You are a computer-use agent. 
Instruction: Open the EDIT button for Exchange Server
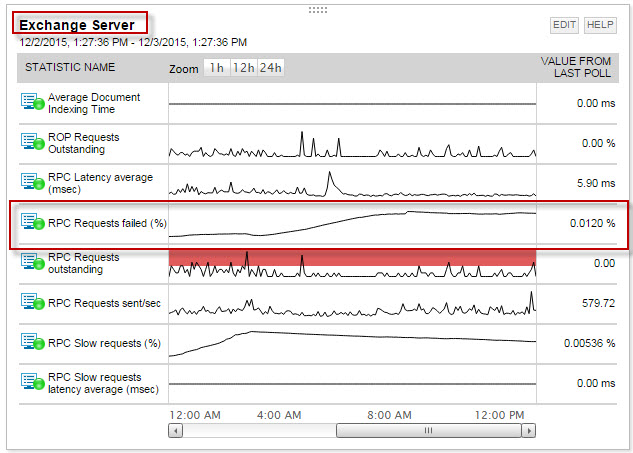(x=564, y=25)
